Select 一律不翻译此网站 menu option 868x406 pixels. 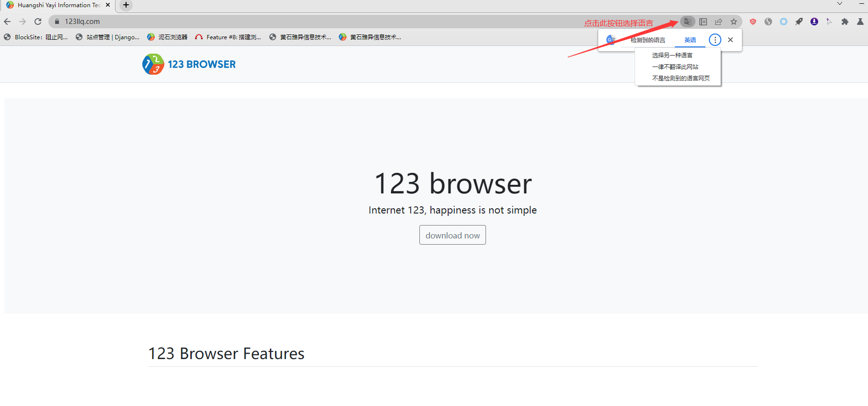click(675, 67)
